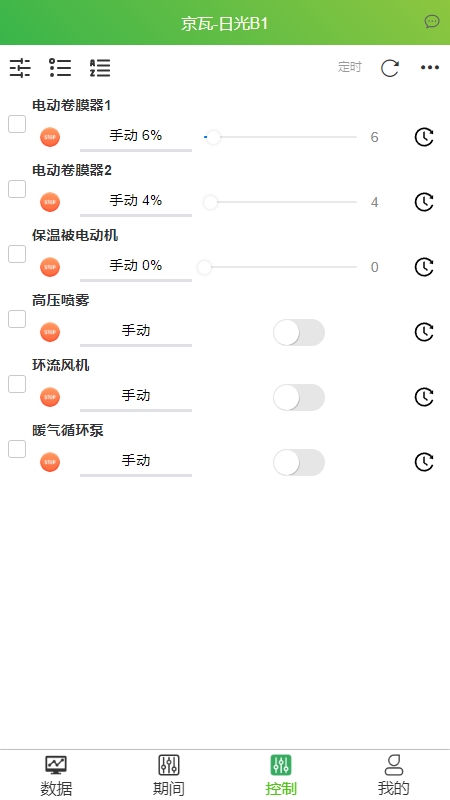The width and height of the screenshot is (450, 800).
Task: Open the chat message icon in header
Action: [432, 21]
